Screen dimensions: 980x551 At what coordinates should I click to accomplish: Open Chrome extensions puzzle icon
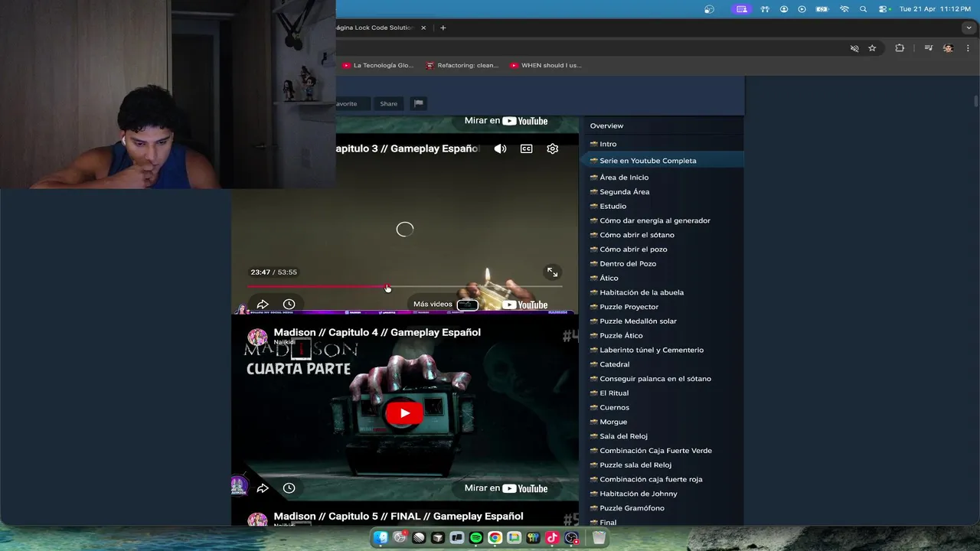[900, 48]
